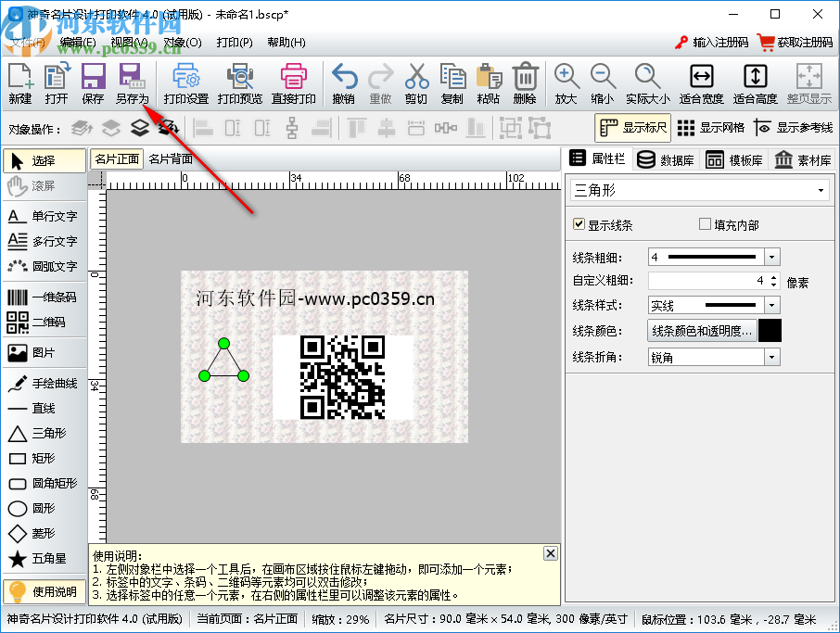Click the 另存为 (Save As) icon
840x633 pixels.
132,83
